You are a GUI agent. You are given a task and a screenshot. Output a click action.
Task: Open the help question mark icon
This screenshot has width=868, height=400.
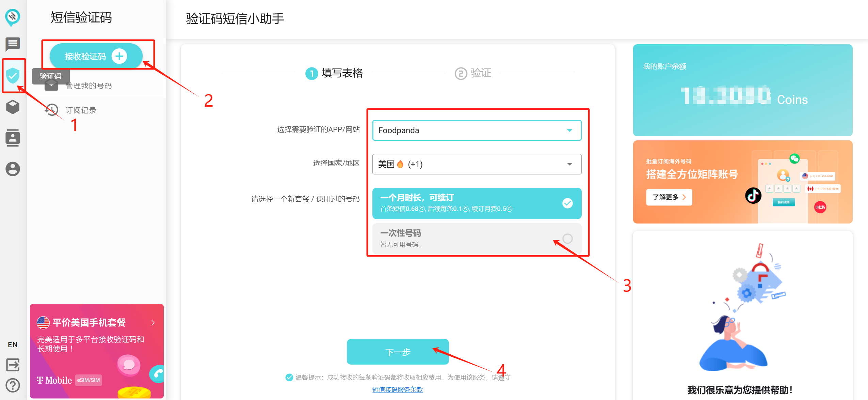[x=13, y=385]
